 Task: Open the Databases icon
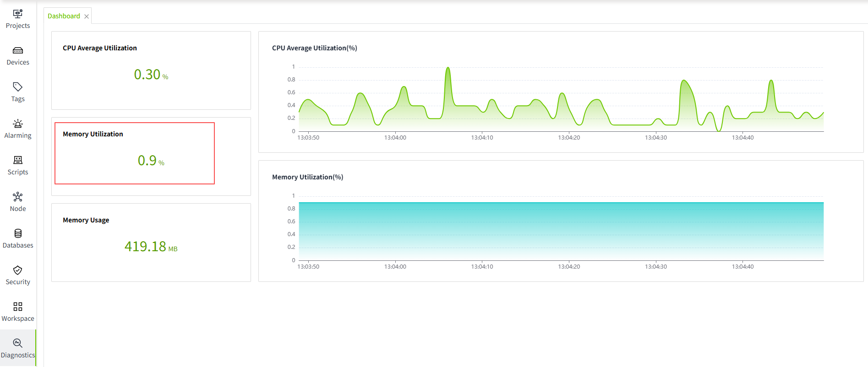18,233
